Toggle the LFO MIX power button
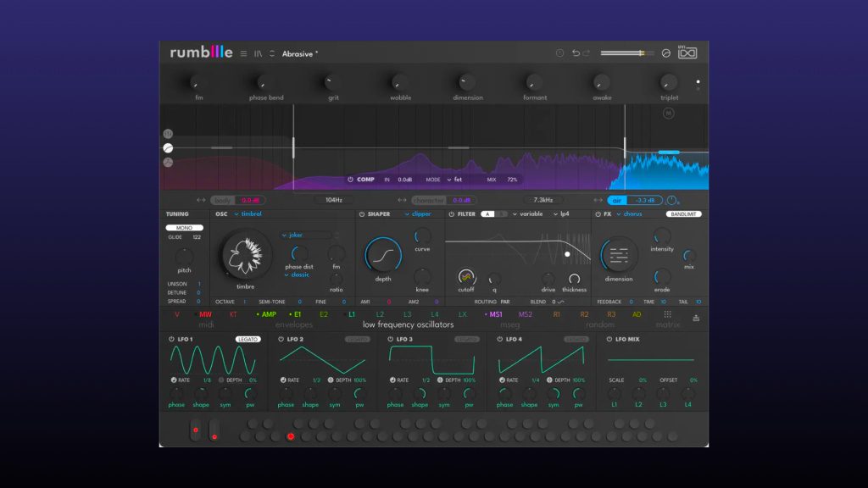 coord(609,339)
